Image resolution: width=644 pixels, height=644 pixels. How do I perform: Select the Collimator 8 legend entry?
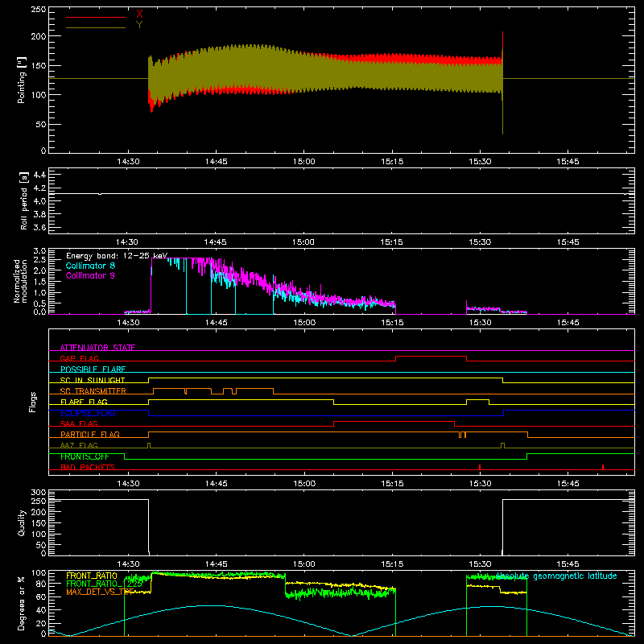[x=90, y=266]
